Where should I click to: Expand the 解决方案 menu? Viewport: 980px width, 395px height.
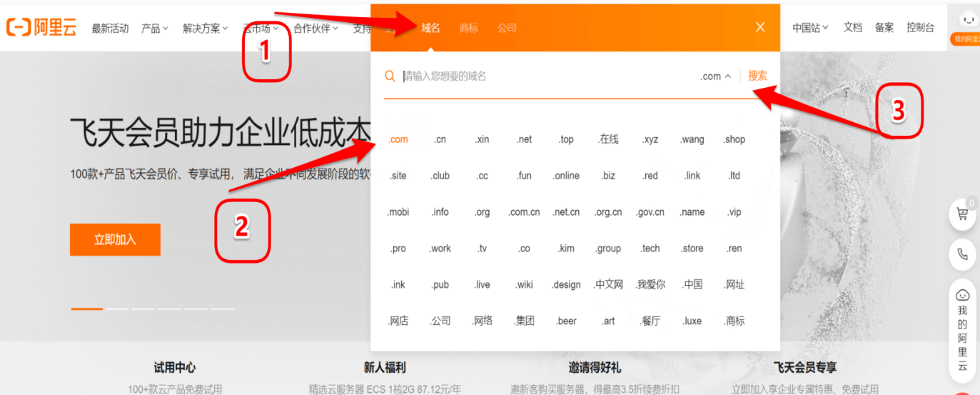click(x=205, y=29)
